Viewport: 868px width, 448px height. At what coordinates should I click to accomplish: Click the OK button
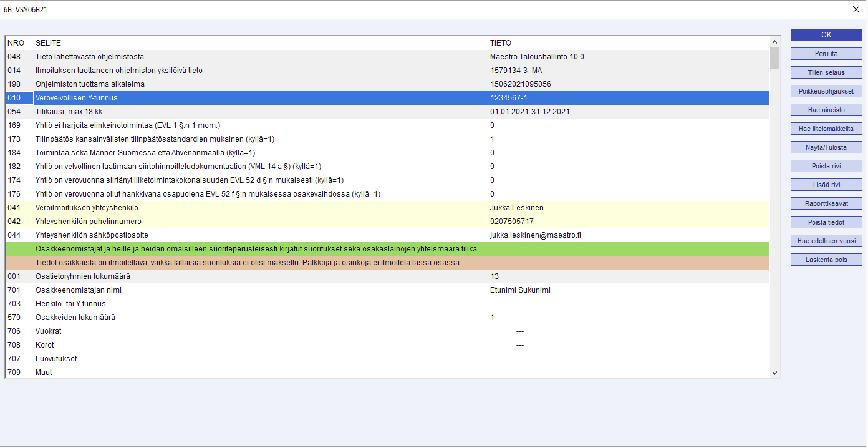(826, 35)
